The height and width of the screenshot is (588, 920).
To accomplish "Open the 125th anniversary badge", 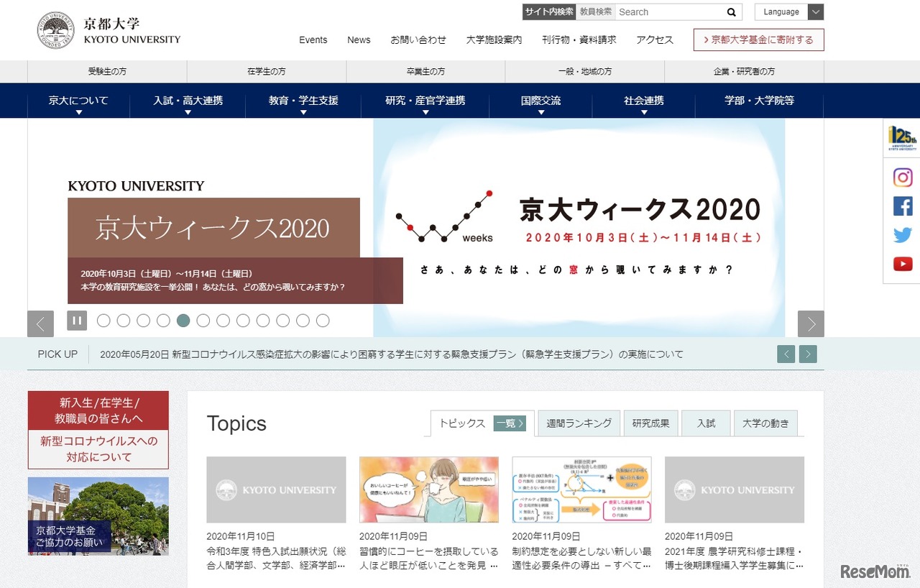I will click(902, 137).
